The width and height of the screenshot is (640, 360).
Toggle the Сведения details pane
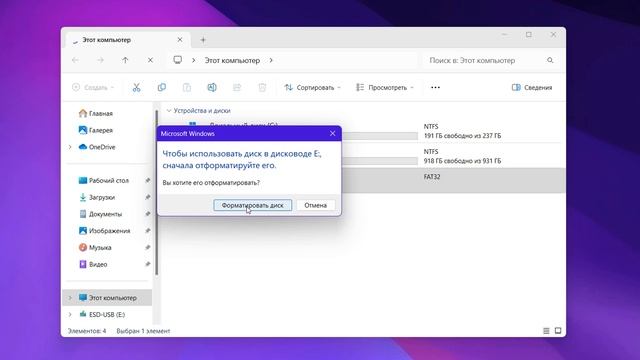532,87
